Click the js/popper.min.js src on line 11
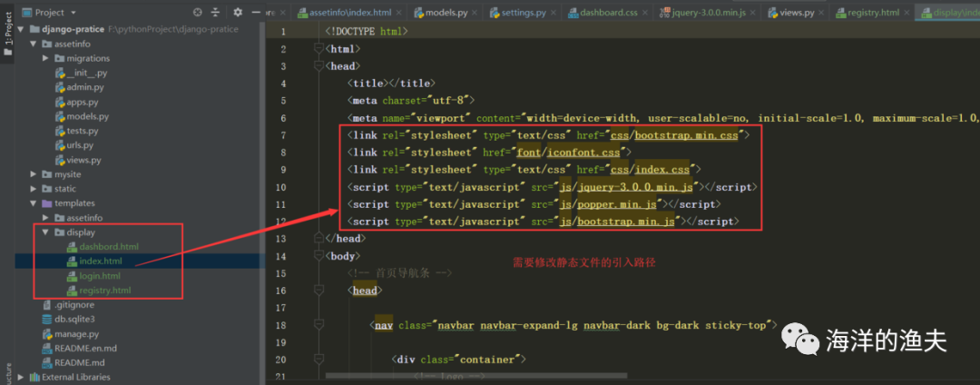980x385 pixels. pos(607,204)
